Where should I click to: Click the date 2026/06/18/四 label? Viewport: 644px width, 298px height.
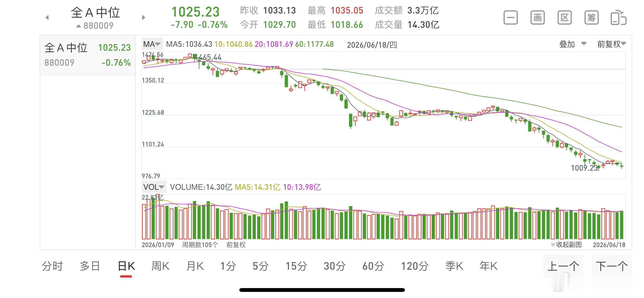pos(372,45)
